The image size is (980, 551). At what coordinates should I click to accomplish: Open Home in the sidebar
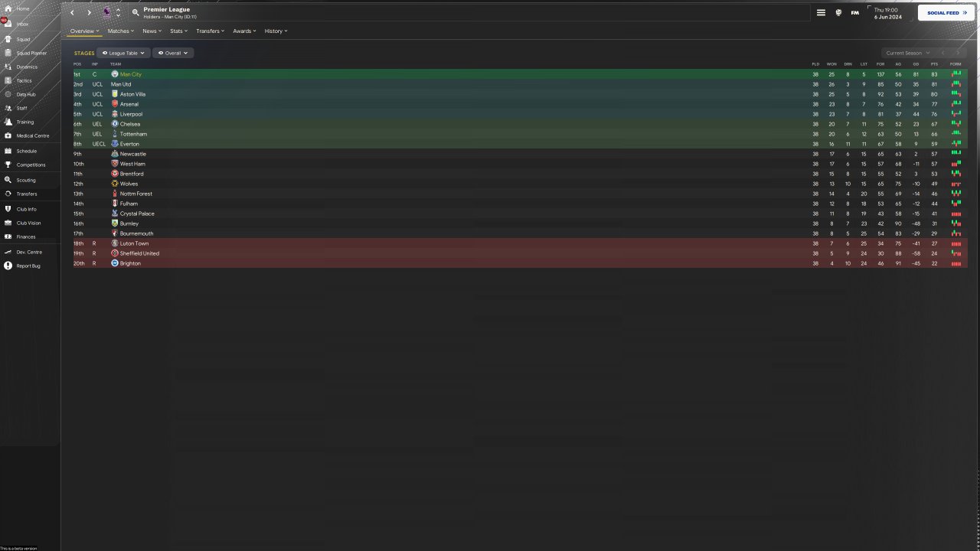coord(22,8)
